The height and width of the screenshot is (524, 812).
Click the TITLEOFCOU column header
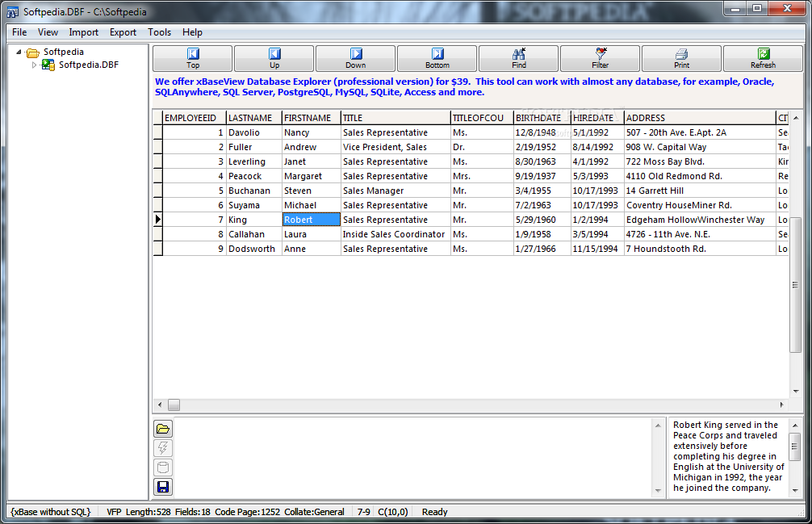click(x=482, y=118)
